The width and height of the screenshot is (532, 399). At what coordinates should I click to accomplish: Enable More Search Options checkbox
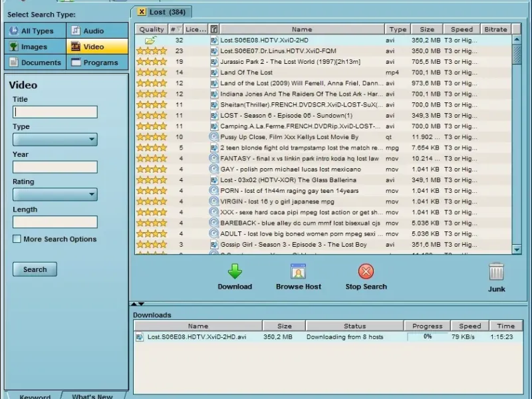(x=17, y=239)
